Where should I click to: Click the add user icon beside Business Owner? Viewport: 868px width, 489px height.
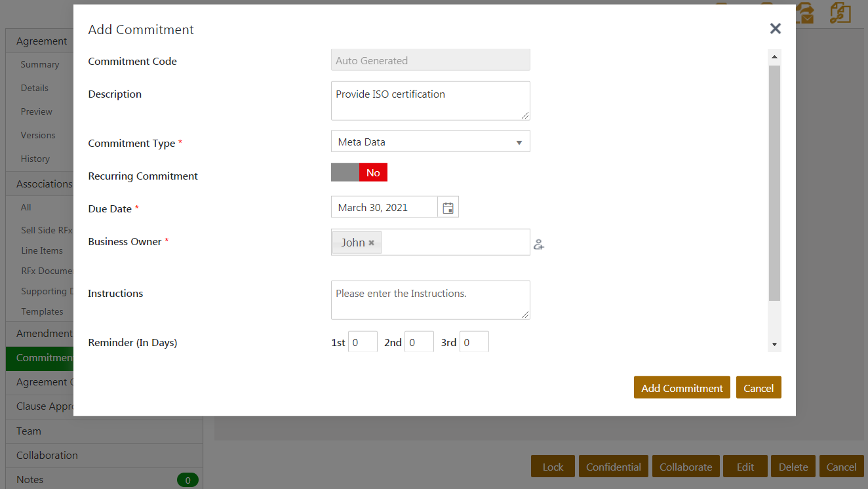(x=539, y=244)
